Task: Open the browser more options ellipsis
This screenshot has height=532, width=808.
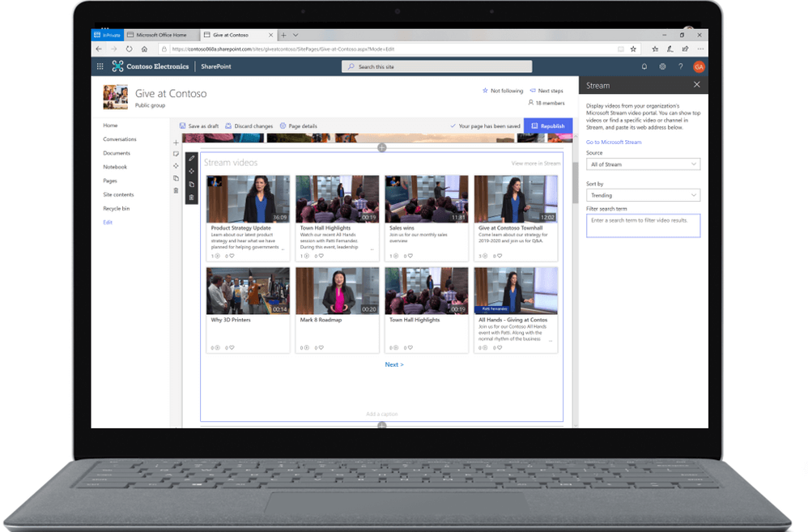Action: pyautogui.click(x=700, y=49)
